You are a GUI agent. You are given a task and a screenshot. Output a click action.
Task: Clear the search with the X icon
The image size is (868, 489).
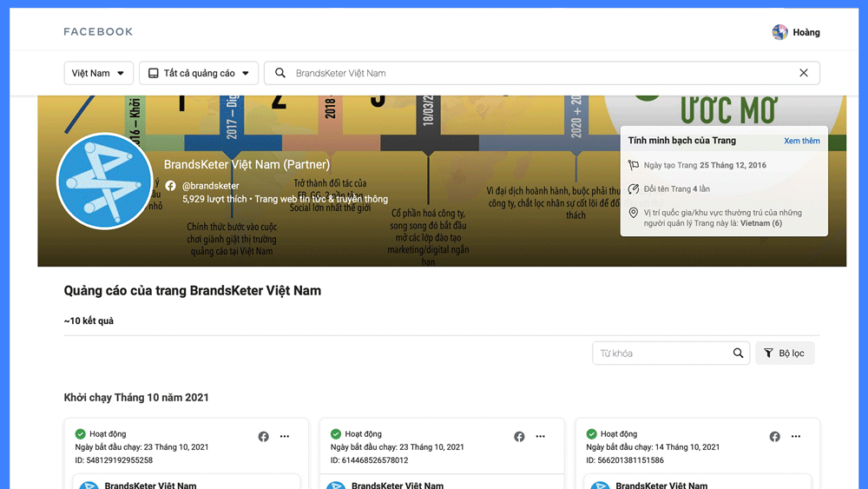pyautogui.click(x=803, y=73)
